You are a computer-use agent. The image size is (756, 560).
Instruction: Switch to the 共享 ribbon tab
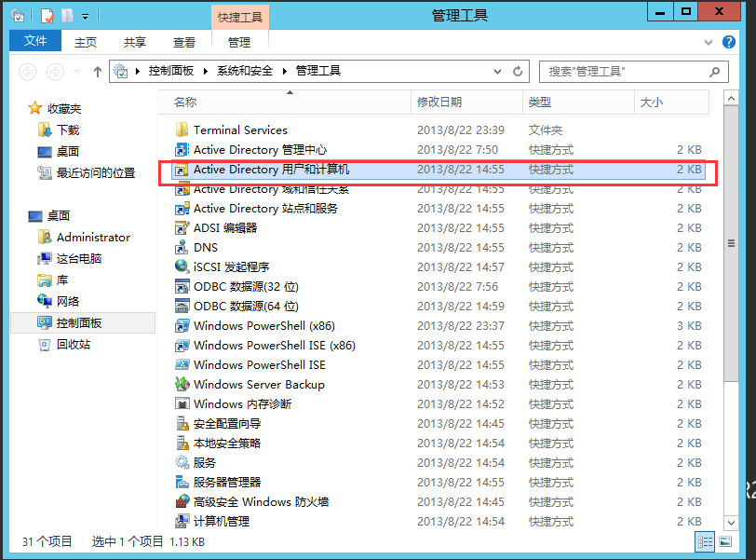[134, 43]
